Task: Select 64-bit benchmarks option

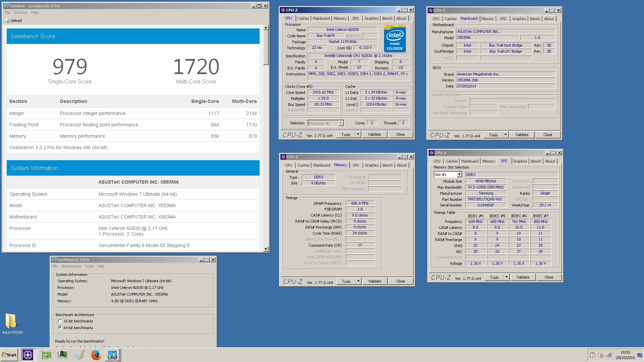Action: point(60,327)
